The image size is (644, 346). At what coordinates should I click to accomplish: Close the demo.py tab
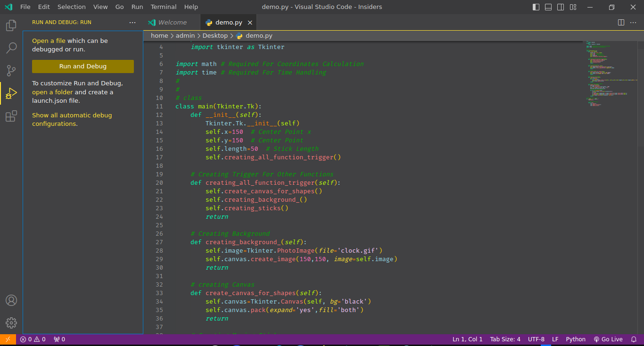point(250,23)
